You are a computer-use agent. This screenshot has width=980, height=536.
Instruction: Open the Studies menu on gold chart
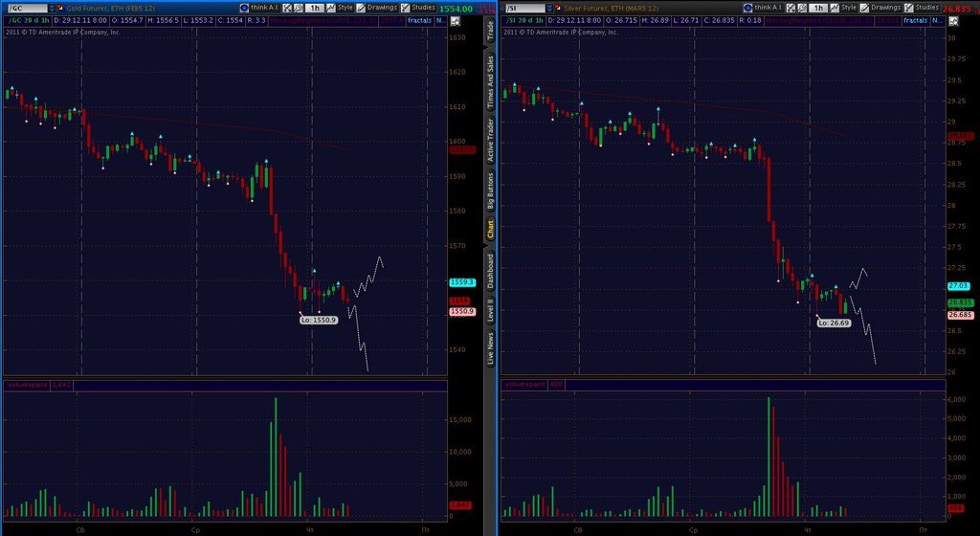click(423, 8)
